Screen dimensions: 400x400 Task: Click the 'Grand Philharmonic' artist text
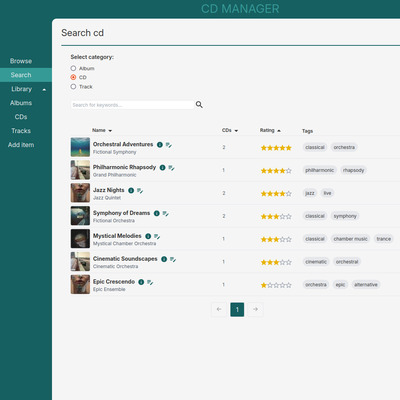click(x=115, y=175)
